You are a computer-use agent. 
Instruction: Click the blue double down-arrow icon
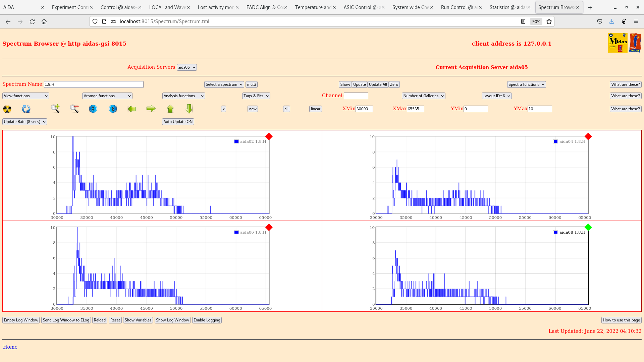tap(93, 109)
